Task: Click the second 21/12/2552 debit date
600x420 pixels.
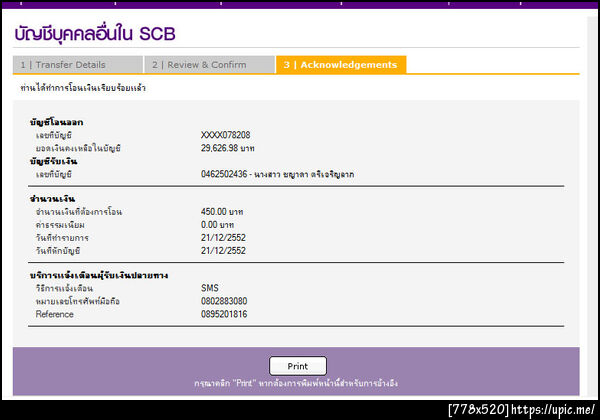Action: [223, 251]
